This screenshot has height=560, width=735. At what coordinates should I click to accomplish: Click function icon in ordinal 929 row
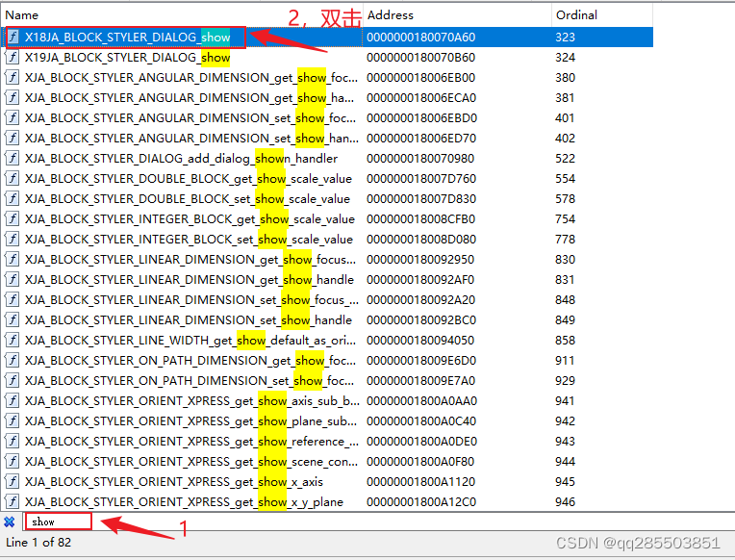(x=13, y=380)
